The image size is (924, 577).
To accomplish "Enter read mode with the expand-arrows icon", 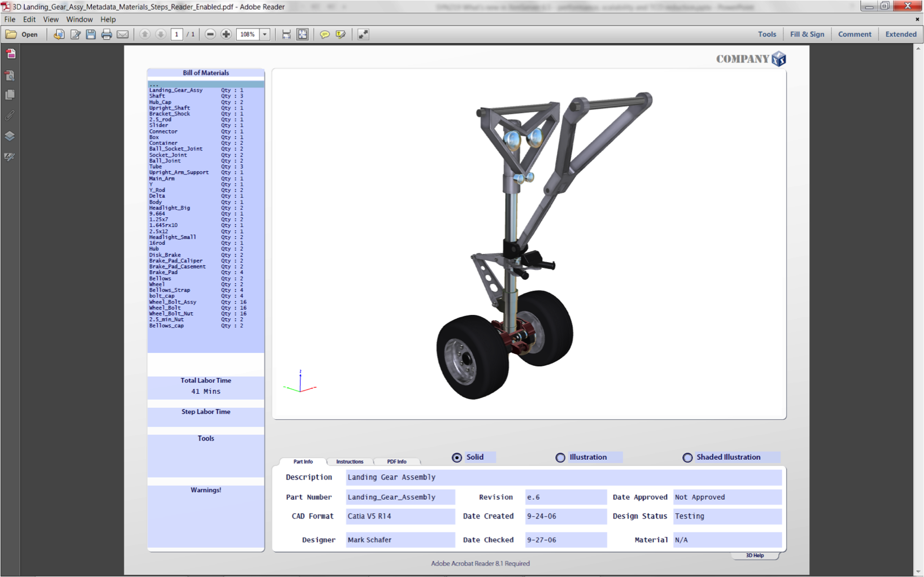I will pyautogui.click(x=363, y=34).
